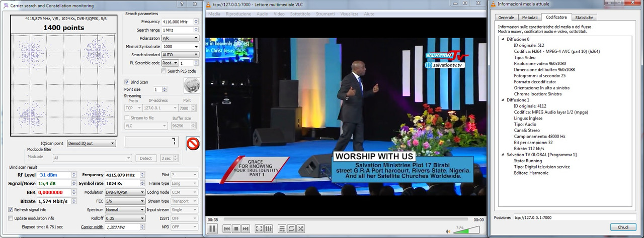This screenshot has height=238, width=644.
Task: Click the Chiudi button
Action: point(623,227)
